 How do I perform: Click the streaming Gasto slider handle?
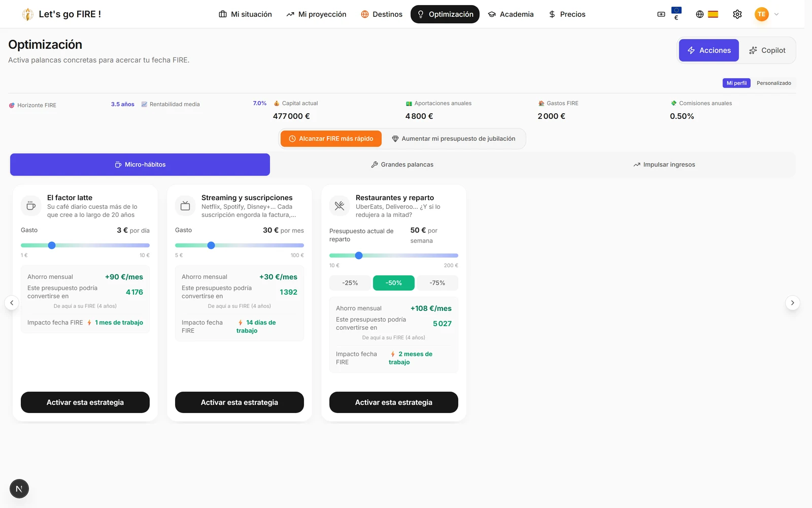211,245
